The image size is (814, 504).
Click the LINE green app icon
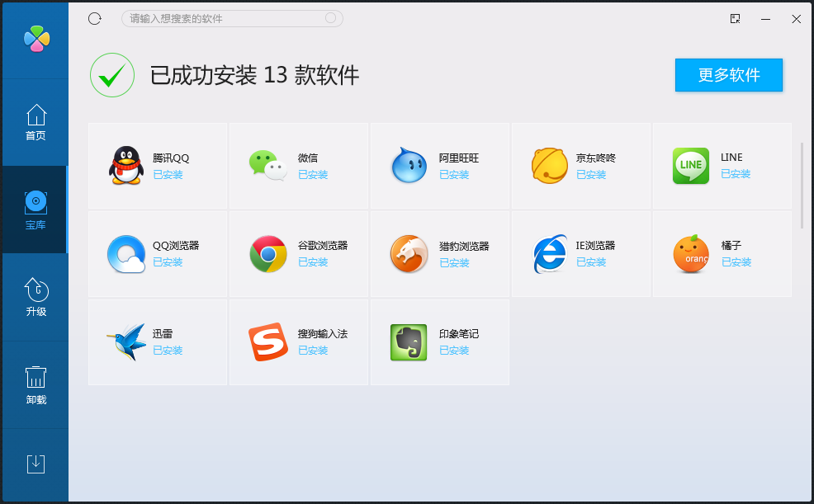[x=691, y=166]
